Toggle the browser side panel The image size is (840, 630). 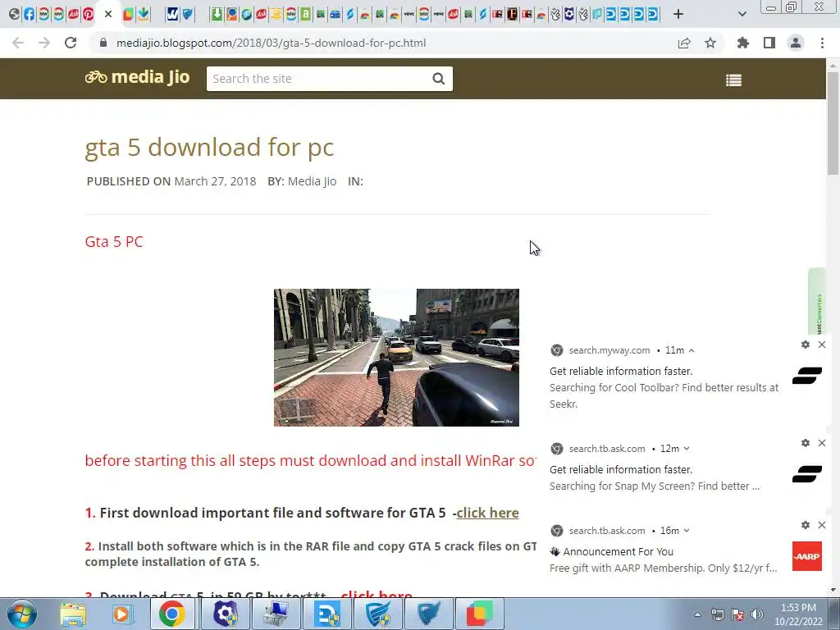769,43
